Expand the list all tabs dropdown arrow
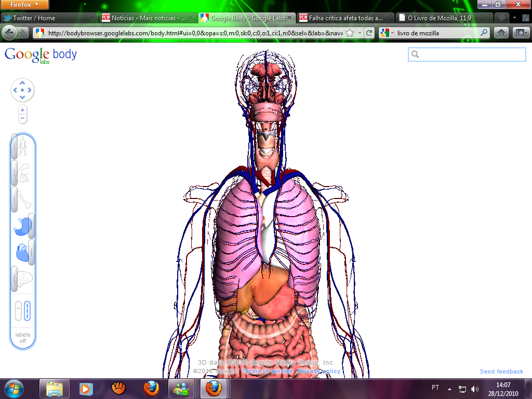532x399 pixels. point(514,18)
